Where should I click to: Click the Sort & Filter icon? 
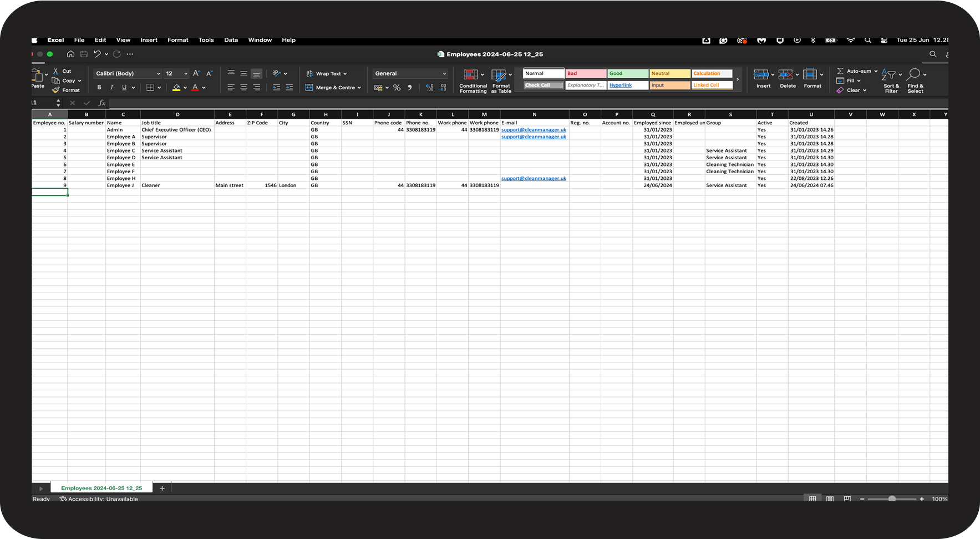tap(890, 75)
